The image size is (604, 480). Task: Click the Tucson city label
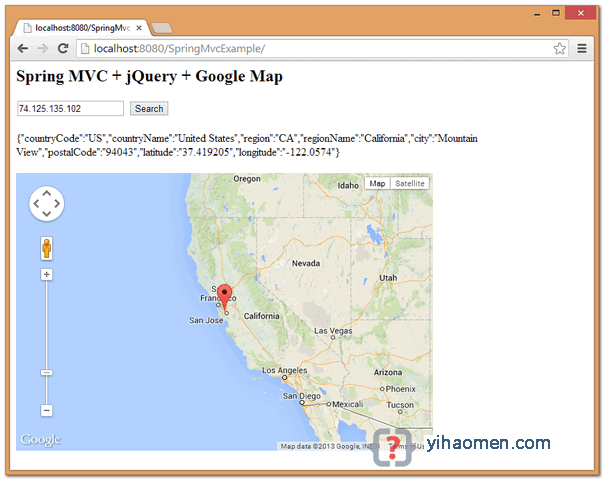400,405
